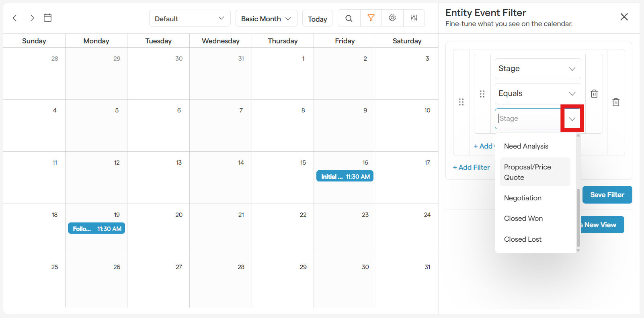The height and width of the screenshot is (318, 644).
Task: Delete the filter group outer trash icon
Action: tap(616, 102)
